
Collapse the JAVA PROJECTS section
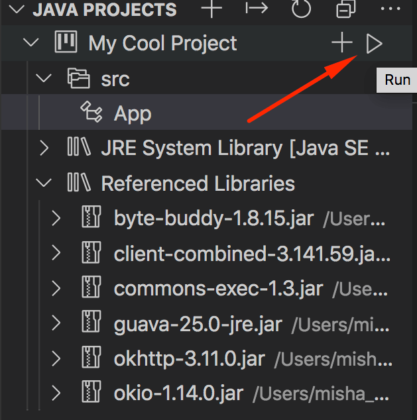tap(16, 9)
